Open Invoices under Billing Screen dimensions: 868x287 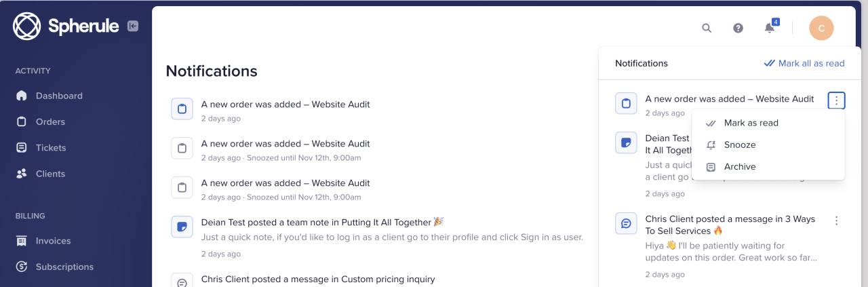(x=53, y=241)
